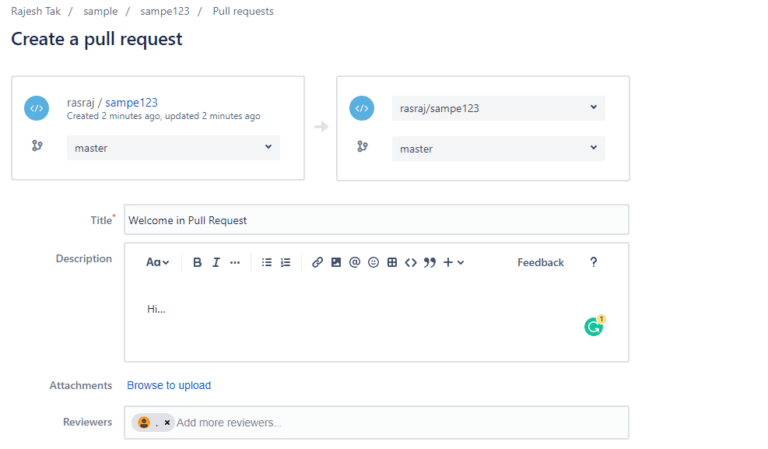
Task: Open the Grammarly widget
Action: tap(594, 326)
